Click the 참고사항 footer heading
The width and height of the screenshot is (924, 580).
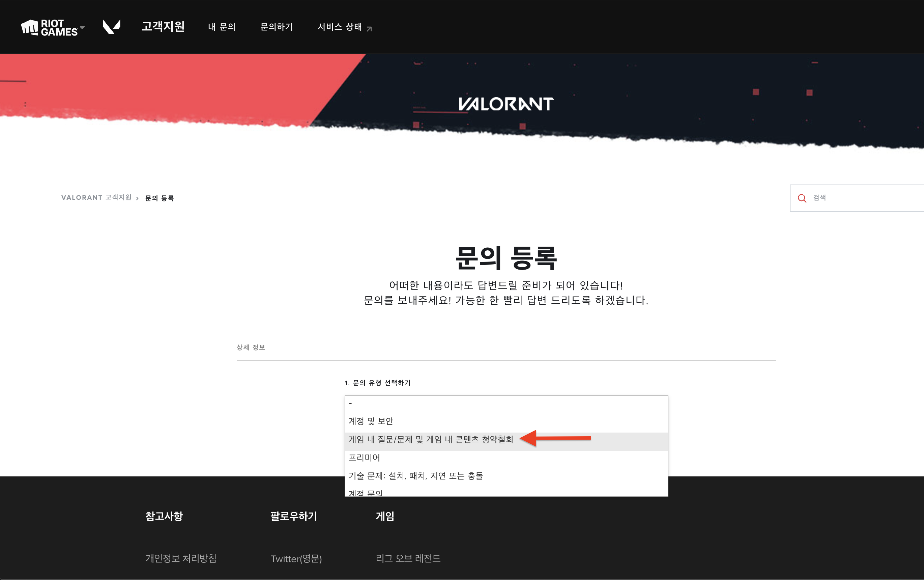tap(164, 516)
